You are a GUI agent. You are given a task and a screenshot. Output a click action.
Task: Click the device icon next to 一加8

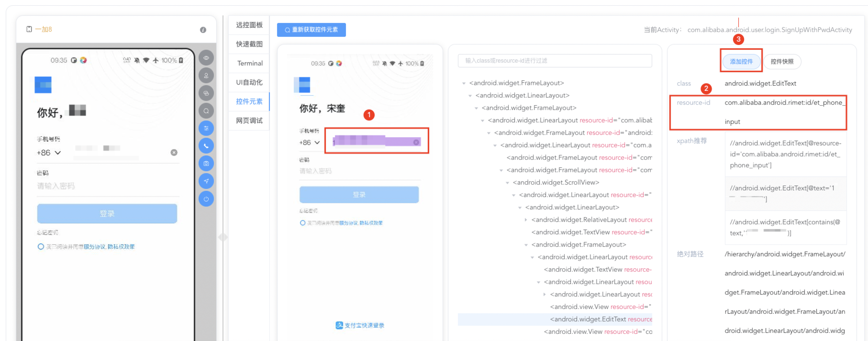(29, 29)
